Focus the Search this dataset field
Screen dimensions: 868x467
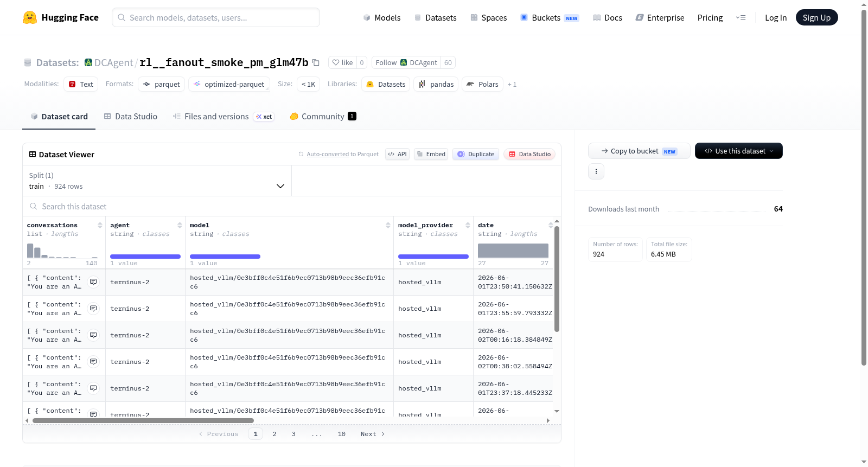pyautogui.click(x=292, y=207)
